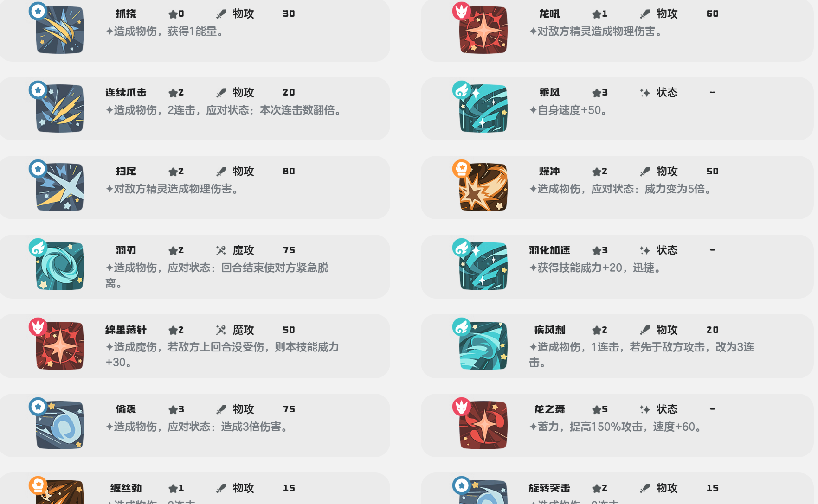Open the 羽刃 swirl skill icon
Viewport: 818px width, 504px height.
point(60,266)
